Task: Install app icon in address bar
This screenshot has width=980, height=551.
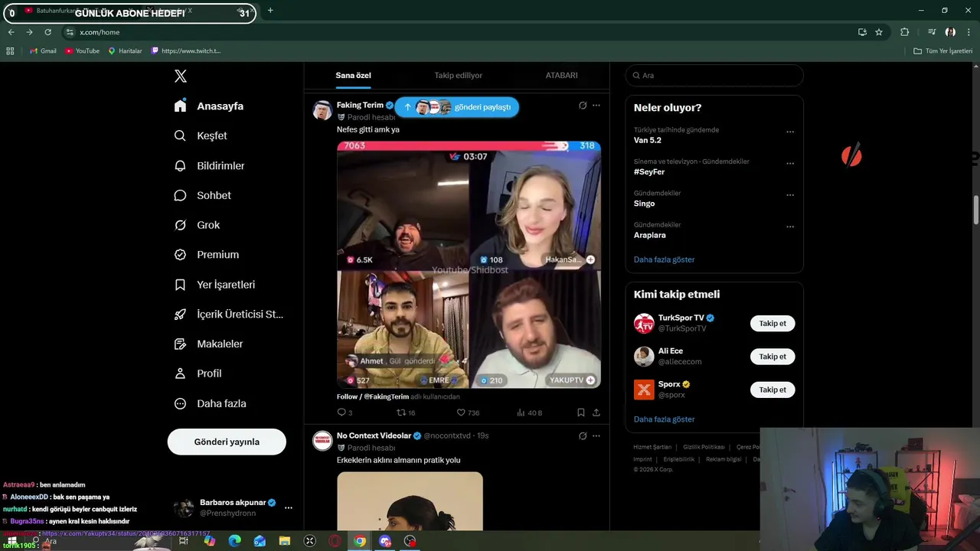Action: coord(862,32)
